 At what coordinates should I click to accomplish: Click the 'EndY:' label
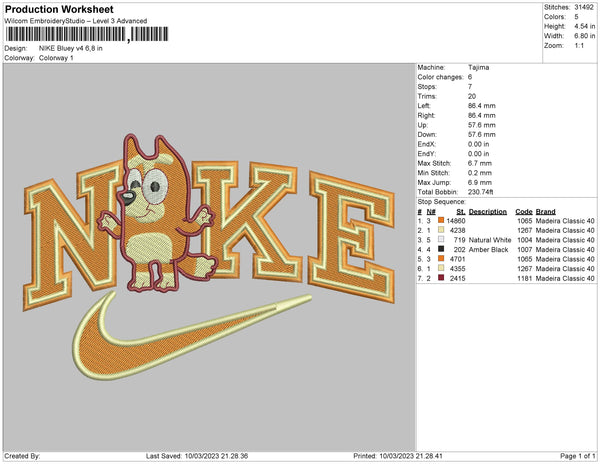pyautogui.click(x=427, y=153)
